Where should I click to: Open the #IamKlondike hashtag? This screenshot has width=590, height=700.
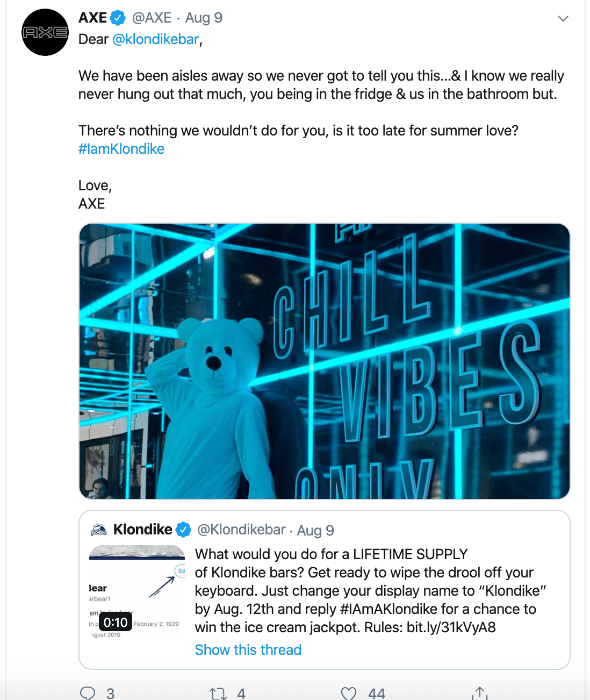[121, 148]
